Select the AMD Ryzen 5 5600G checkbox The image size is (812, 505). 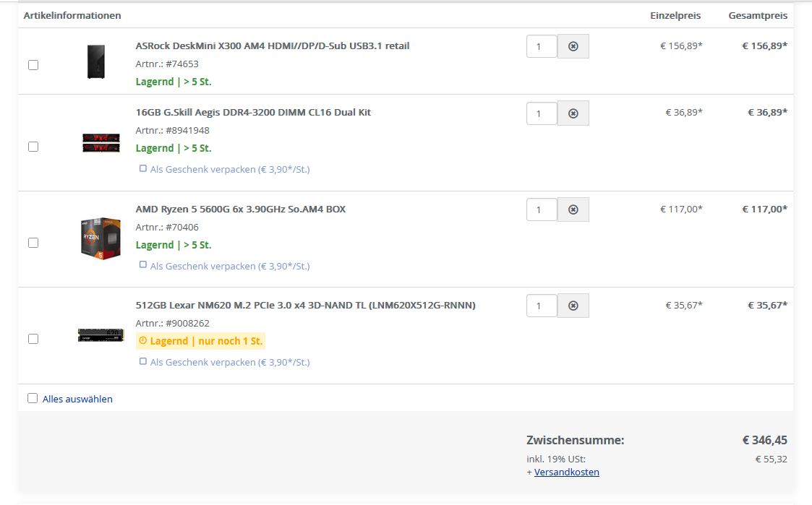(33, 243)
